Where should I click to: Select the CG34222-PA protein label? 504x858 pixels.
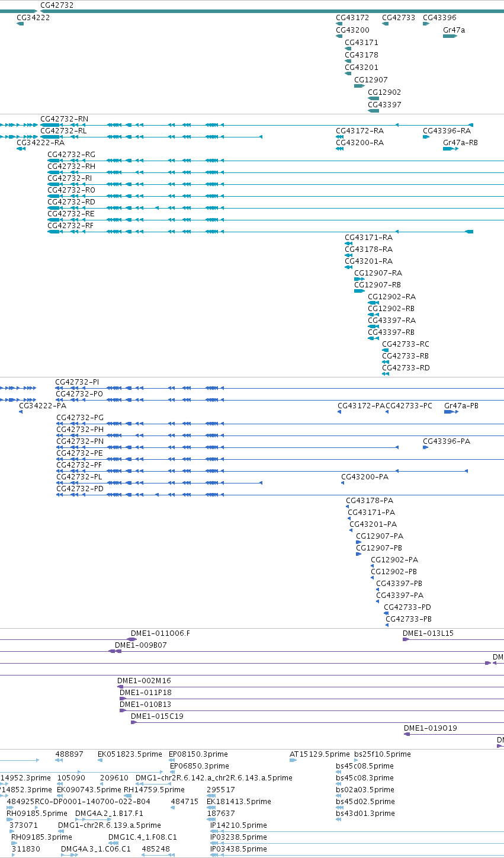(x=43, y=406)
